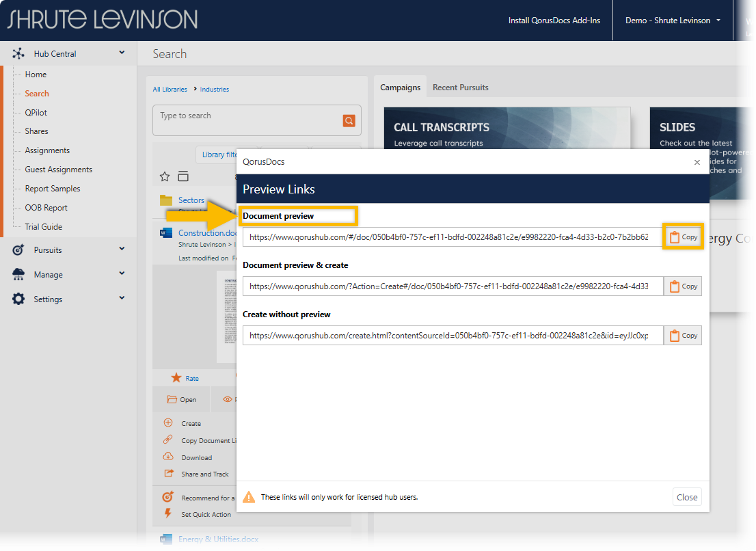Open QPilot from the sidebar
Image resolution: width=756 pixels, height=551 pixels.
click(36, 113)
